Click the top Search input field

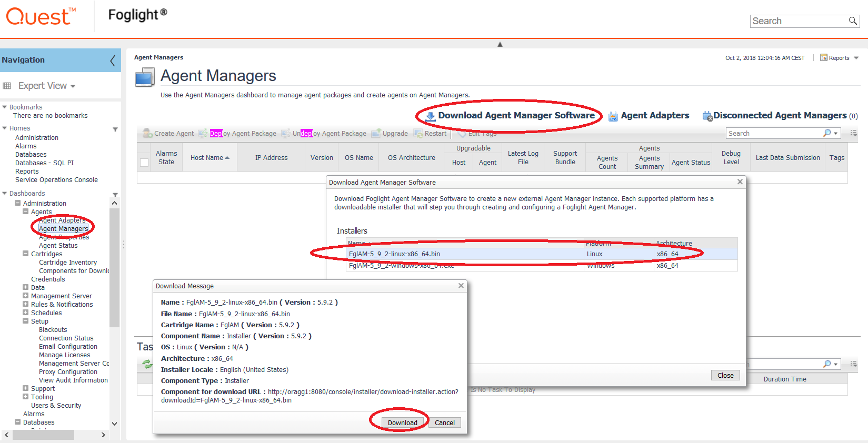click(x=799, y=21)
